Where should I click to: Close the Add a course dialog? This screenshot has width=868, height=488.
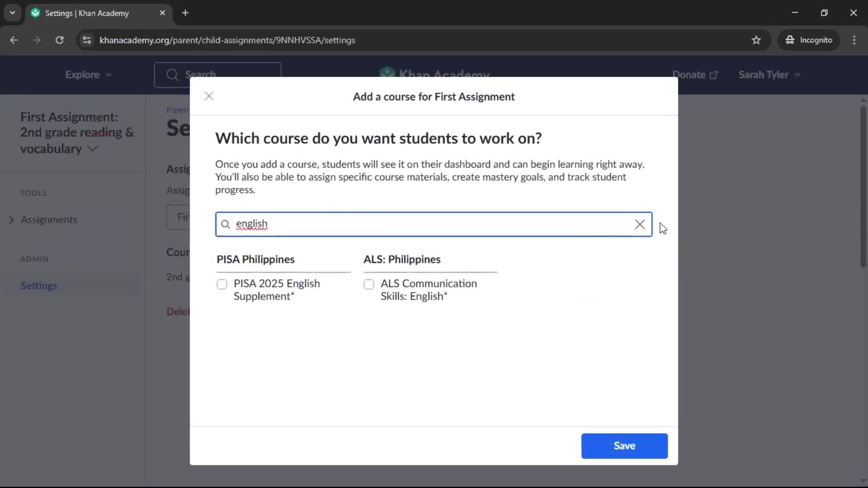pyautogui.click(x=208, y=96)
